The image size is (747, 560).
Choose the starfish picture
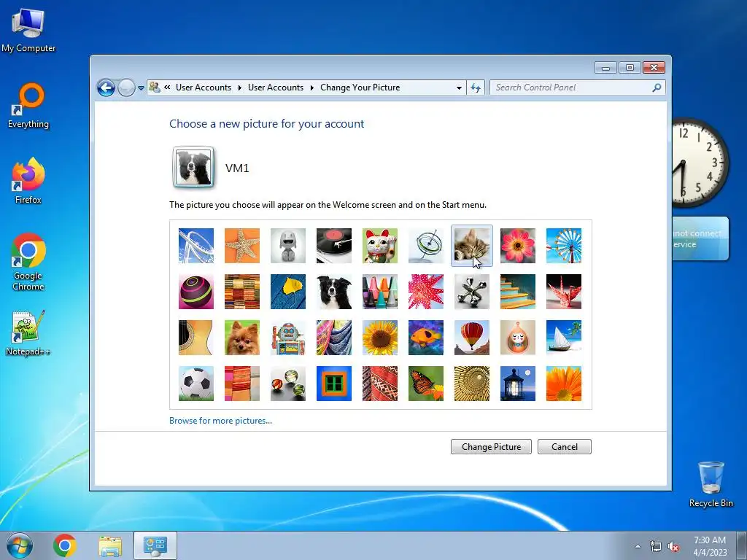(x=242, y=246)
